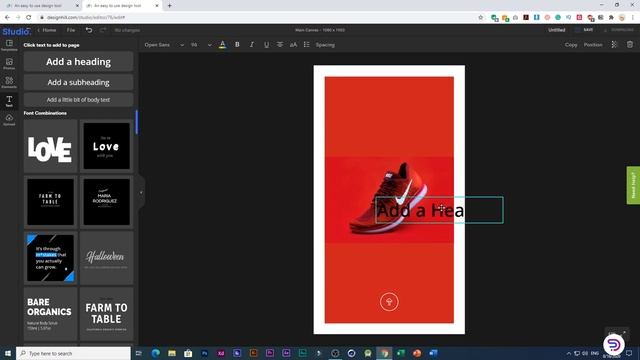
Task: Open File Explorer from taskbar
Action: click(172, 353)
